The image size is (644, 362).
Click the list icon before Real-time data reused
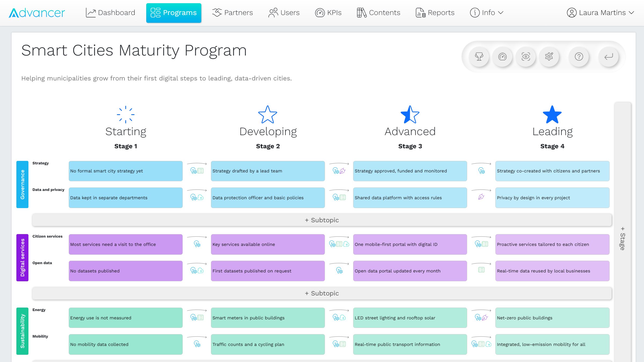tap(481, 270)
